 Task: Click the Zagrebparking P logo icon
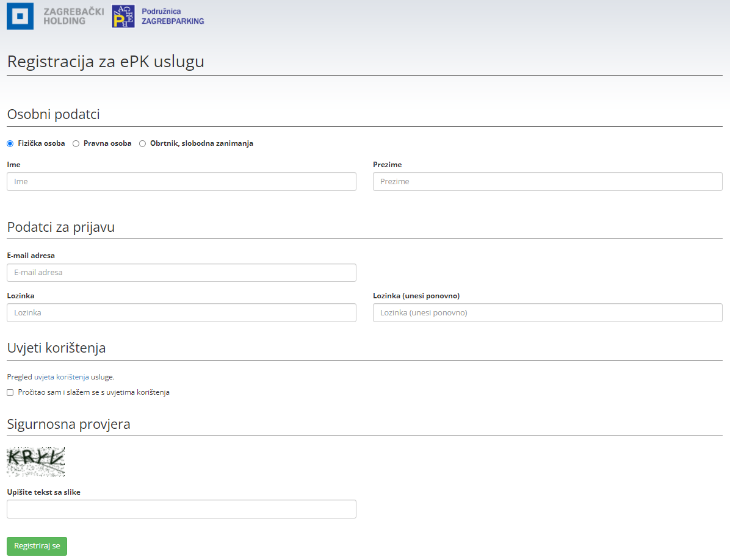coord(123,16)
